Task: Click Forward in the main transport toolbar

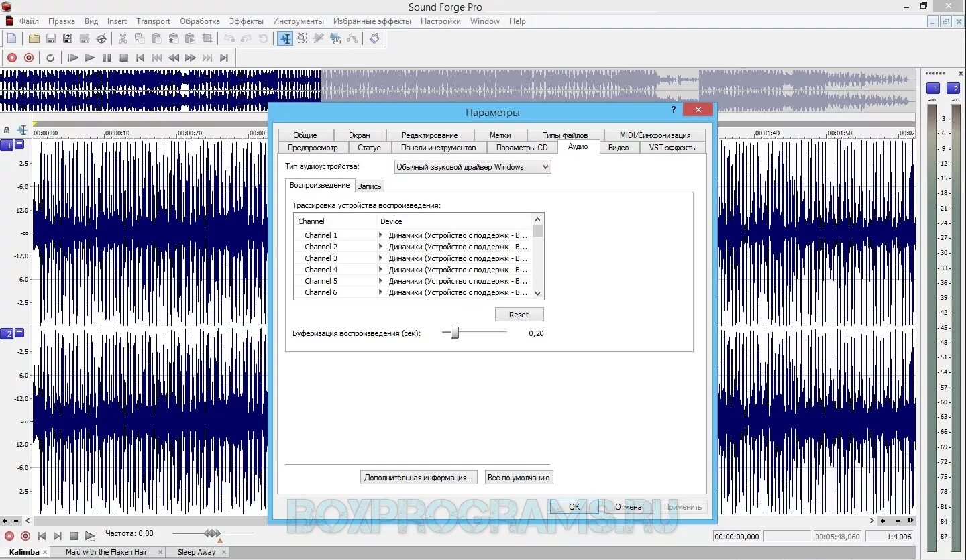Action: (191, 58)
